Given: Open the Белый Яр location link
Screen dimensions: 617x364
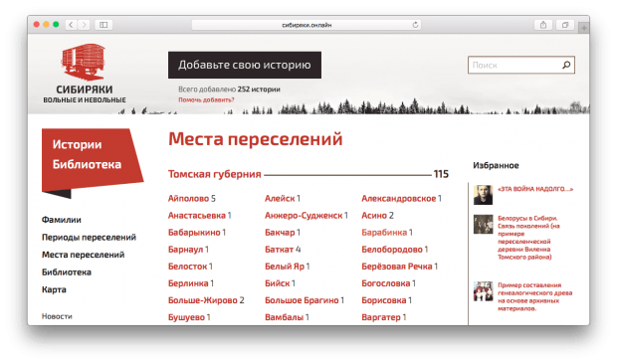Looking at the screenshot, I should [285, 267].
